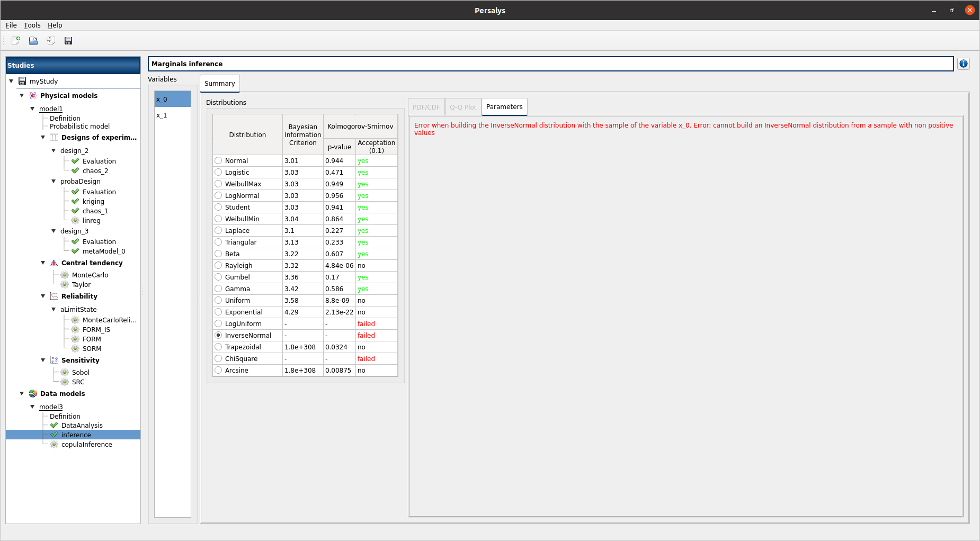The image size is (980, 541).
Task: Click the Import Python script toolbar icon
Action: coord(51,41)
